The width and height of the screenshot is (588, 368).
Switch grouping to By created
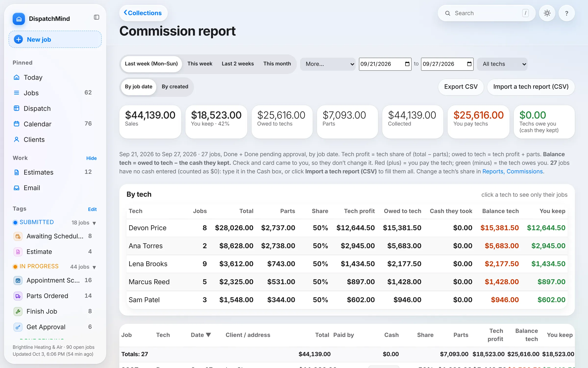[175, 87]
